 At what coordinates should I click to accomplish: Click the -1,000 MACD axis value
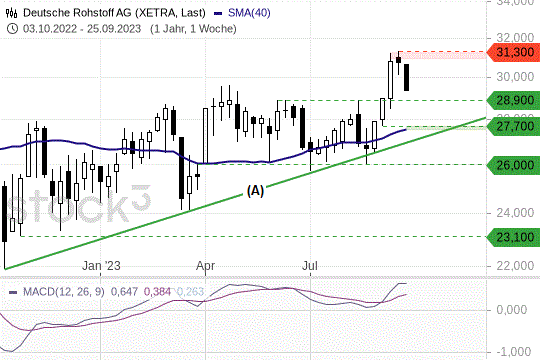(514, 352)
